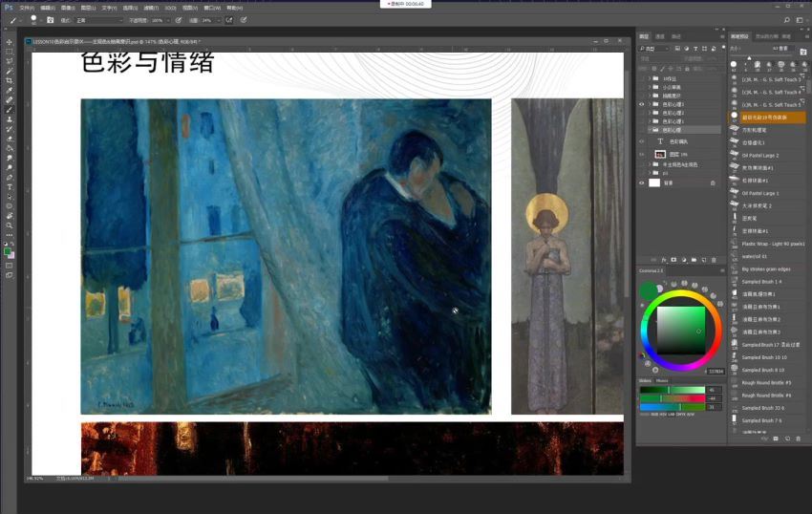
Task: Show the 色彩心理2 group layer
Action: (642, 113)
